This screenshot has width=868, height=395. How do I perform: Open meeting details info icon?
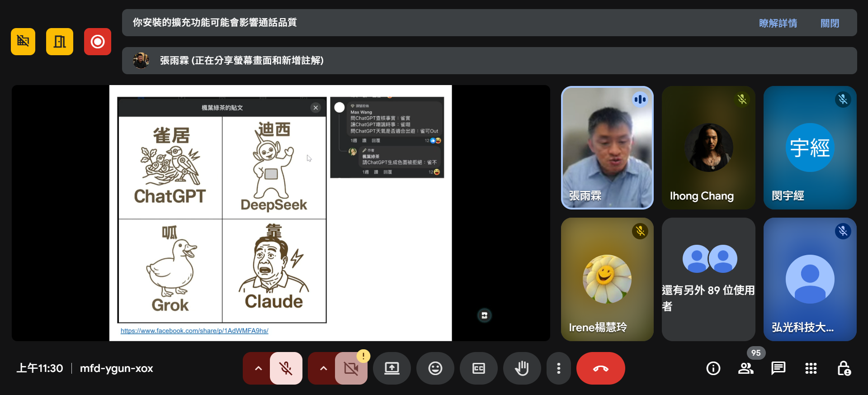click(x=713, y=368)
